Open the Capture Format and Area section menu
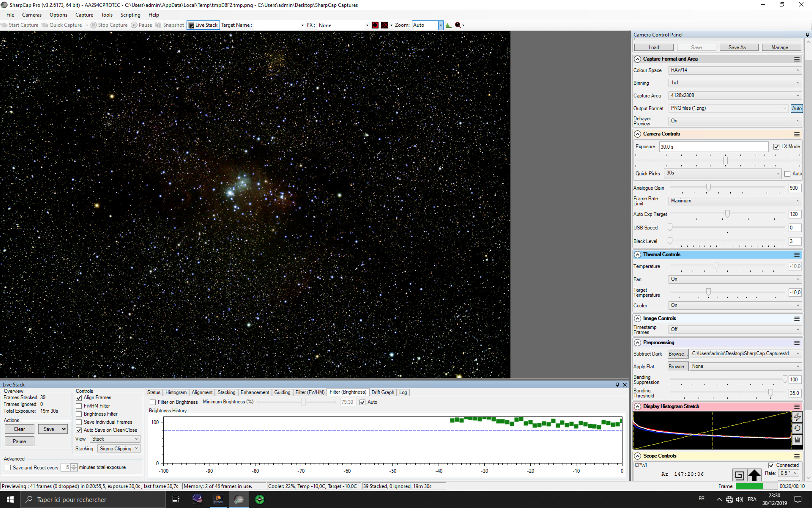Viewport: 812px width, 508px height. pos(797,59)
